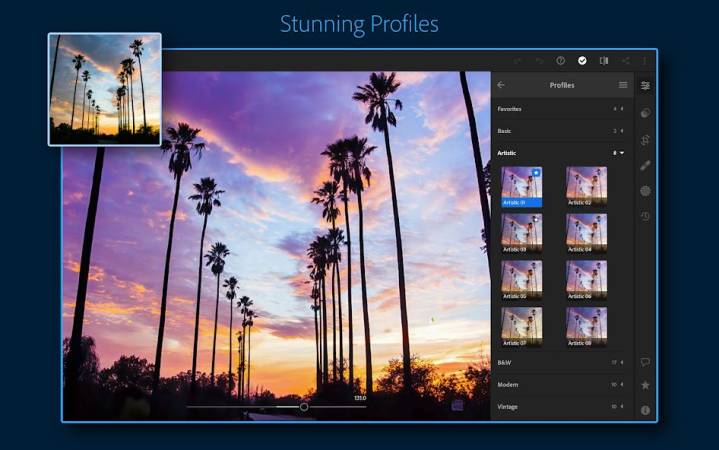Toggle favorite star on Artistic 01

(x=537, y=172)
